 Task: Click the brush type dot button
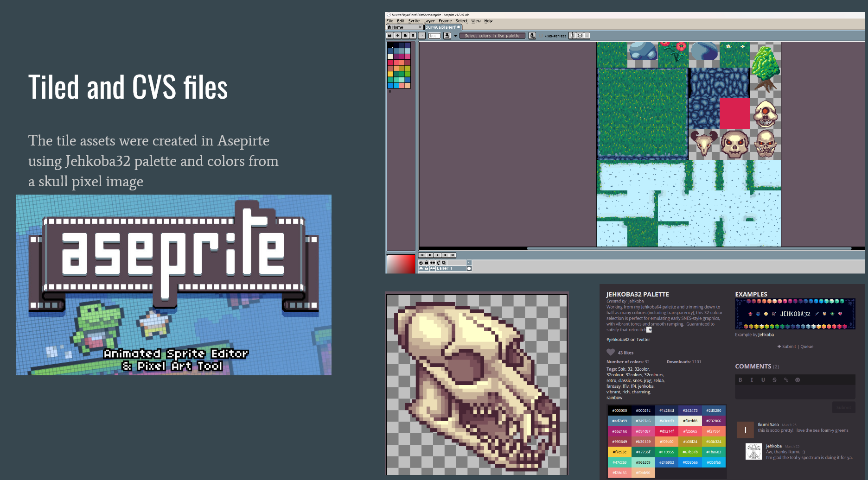[422, 36]
